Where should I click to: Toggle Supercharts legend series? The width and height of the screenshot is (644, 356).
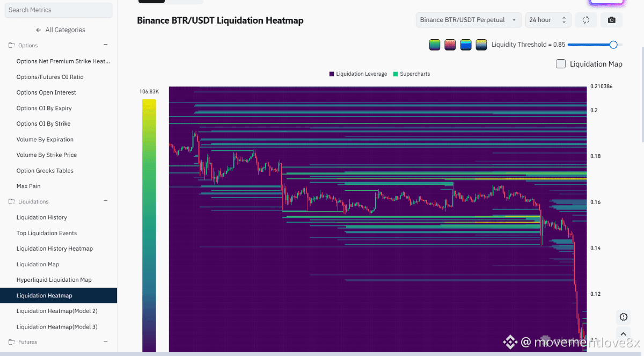point(412,74)
